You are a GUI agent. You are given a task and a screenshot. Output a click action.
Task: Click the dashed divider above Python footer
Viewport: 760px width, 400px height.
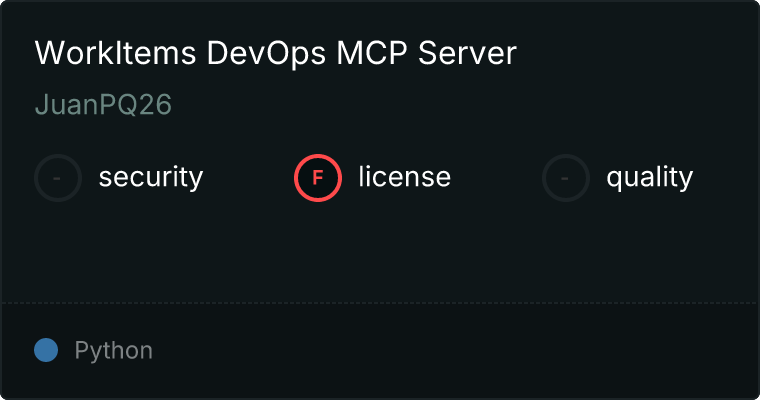coord(380,302)
